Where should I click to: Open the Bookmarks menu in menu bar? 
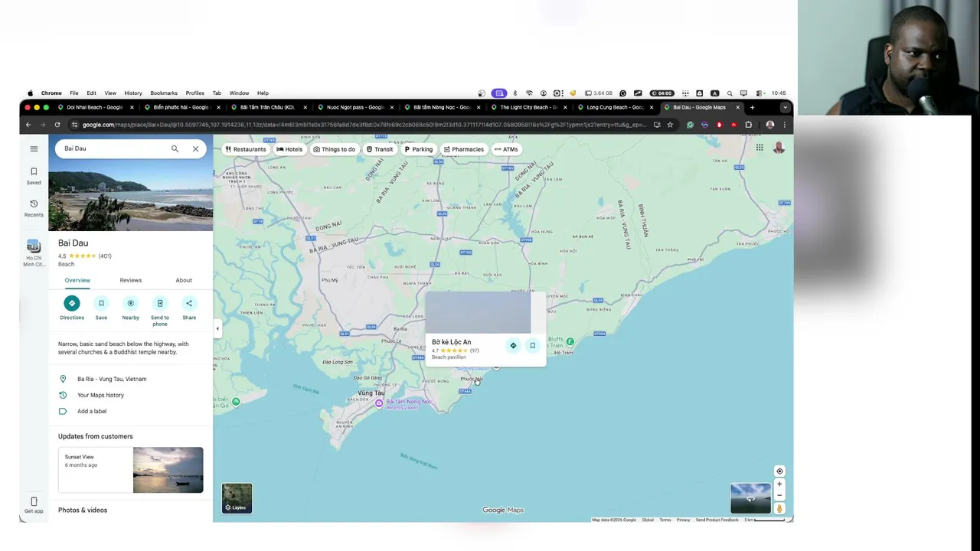(164, 93)
